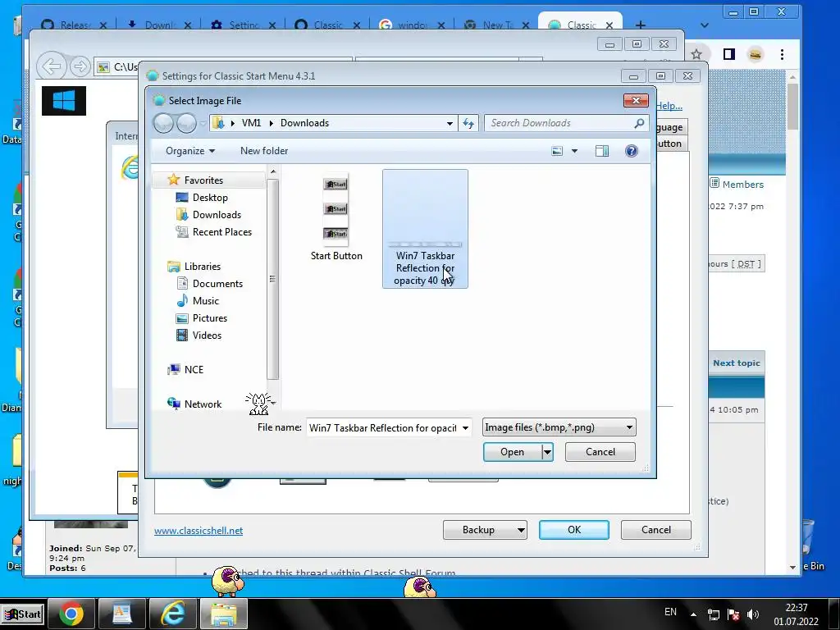
Task: Click the File name input field
Action: tap(383, 427)
